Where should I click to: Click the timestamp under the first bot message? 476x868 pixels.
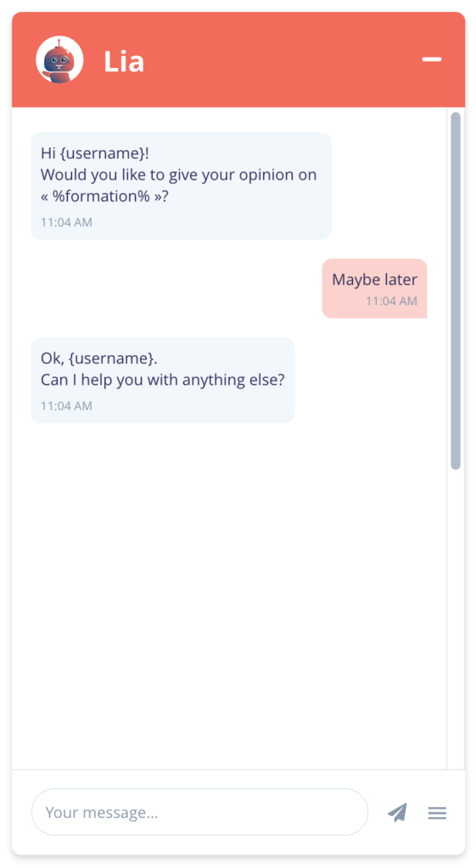tap(66, 223)
